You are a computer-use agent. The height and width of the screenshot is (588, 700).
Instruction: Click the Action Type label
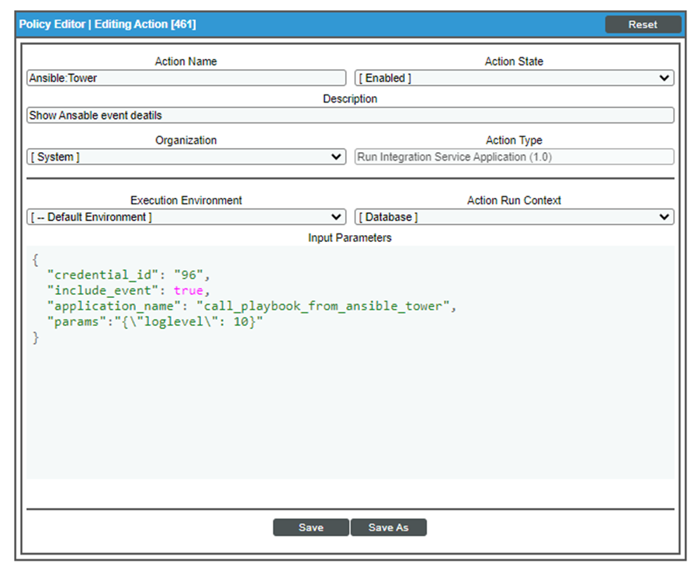(514, 140)
